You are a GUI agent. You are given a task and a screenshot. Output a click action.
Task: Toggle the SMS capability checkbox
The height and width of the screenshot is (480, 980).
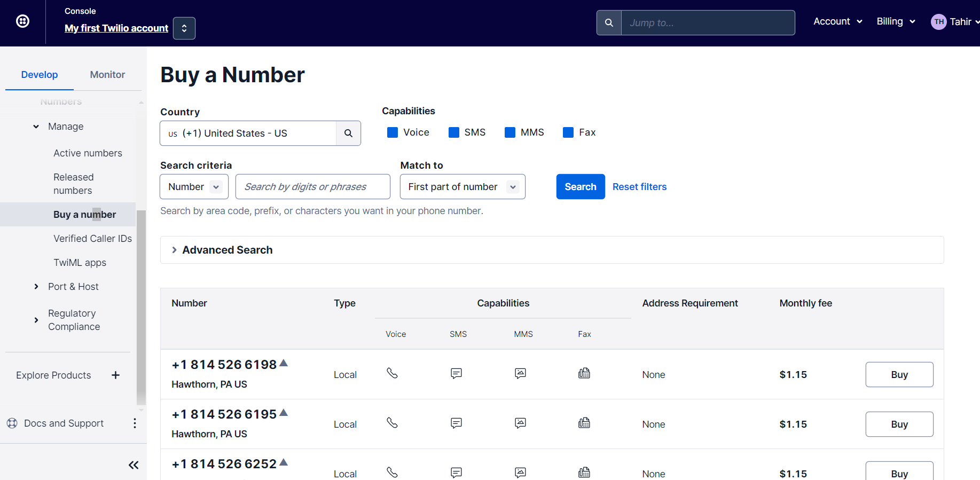[454, 132]
